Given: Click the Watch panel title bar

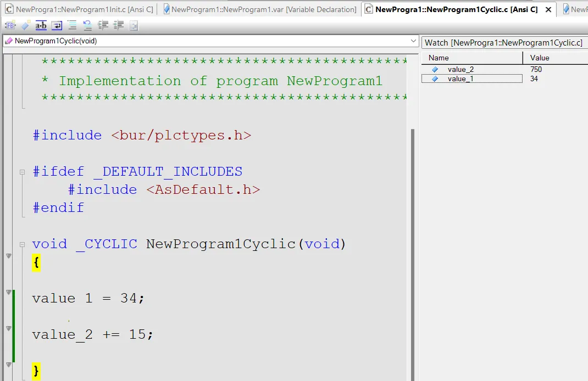Looking at the screenshot, I should (x=504, y=43).
